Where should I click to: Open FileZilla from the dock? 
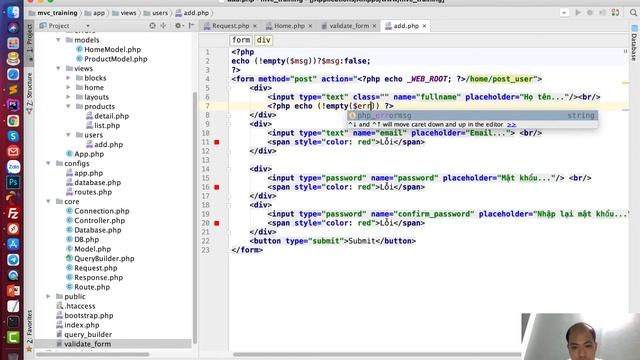point(13,213)
